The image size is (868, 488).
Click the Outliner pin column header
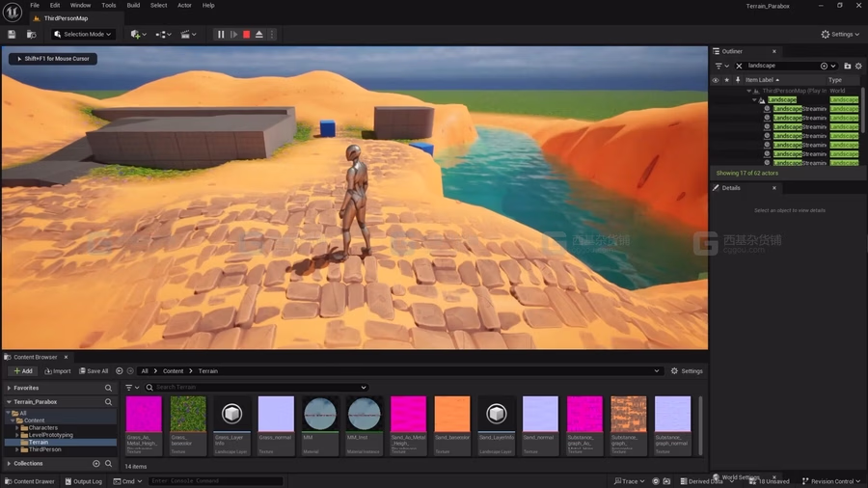coord(738,80)
